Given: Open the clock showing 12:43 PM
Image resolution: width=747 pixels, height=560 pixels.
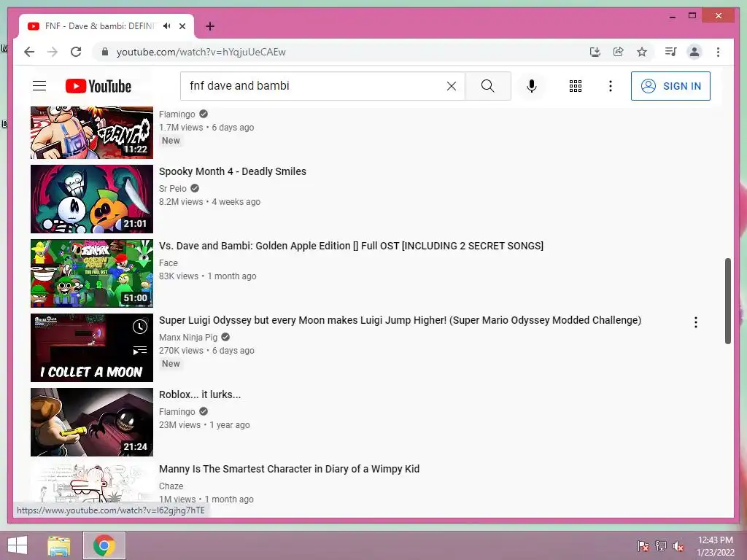Looking at the screenshot, I should click(716, 545).
